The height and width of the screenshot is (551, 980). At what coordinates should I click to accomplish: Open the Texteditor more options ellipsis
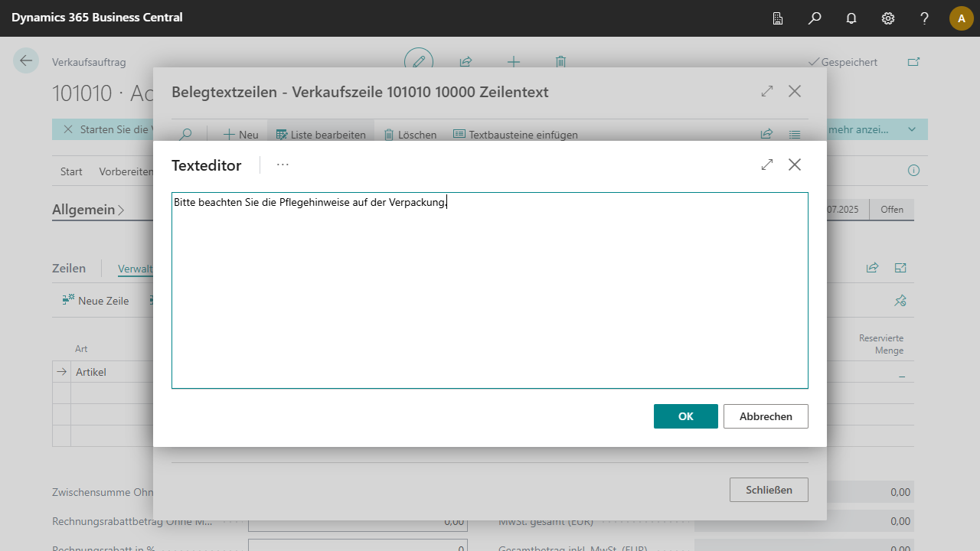(283, 165)
